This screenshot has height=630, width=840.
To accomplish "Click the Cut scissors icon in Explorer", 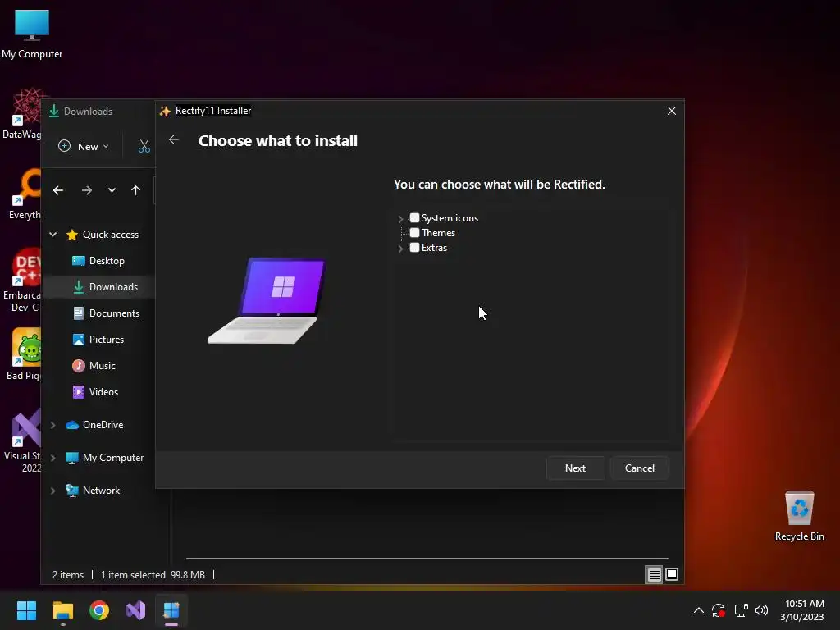I will click(x=144, y=146).
